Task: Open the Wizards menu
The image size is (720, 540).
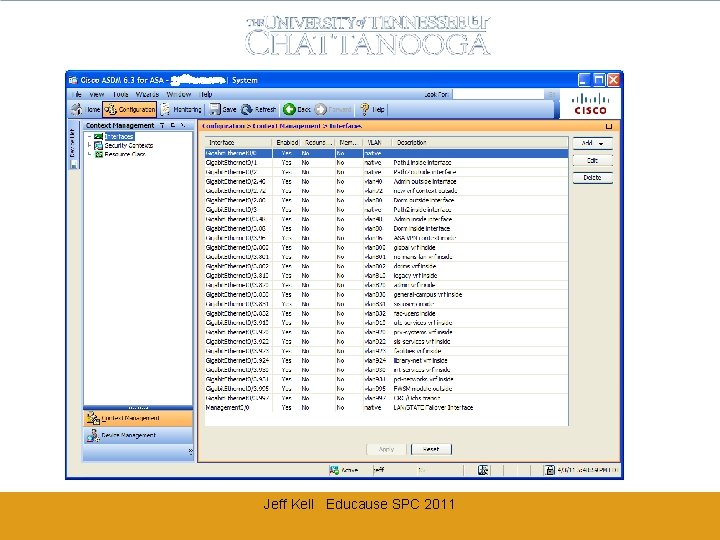Action: point(147,95)
